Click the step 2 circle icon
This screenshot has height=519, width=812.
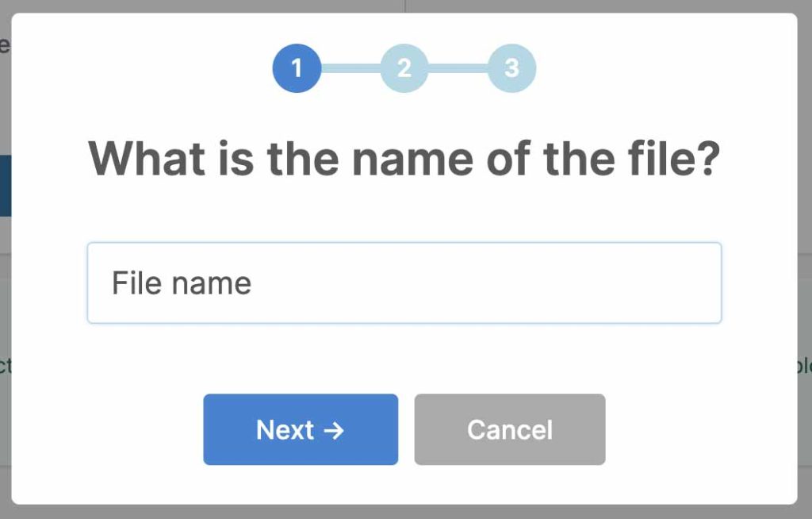[x=404, y=68]
